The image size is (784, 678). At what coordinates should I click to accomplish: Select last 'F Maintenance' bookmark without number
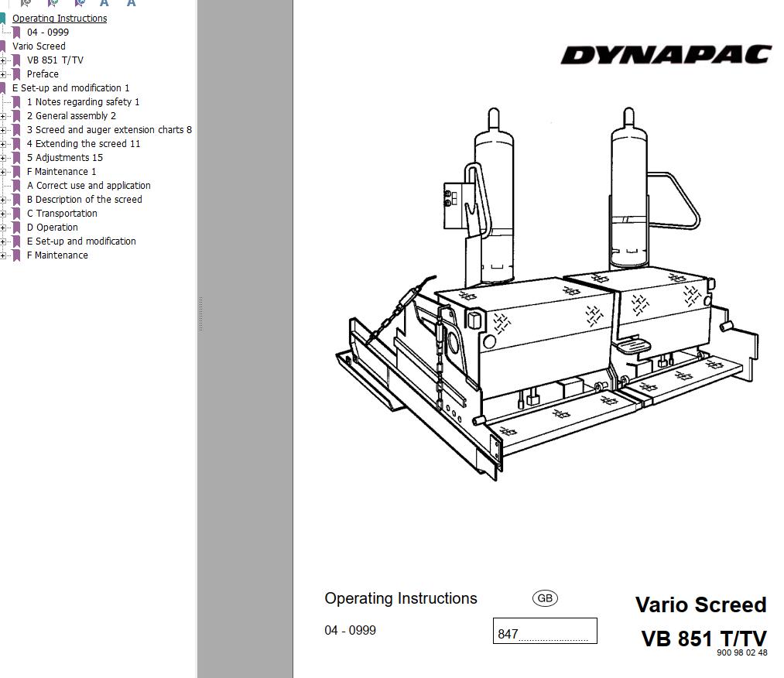coord(57,255)
